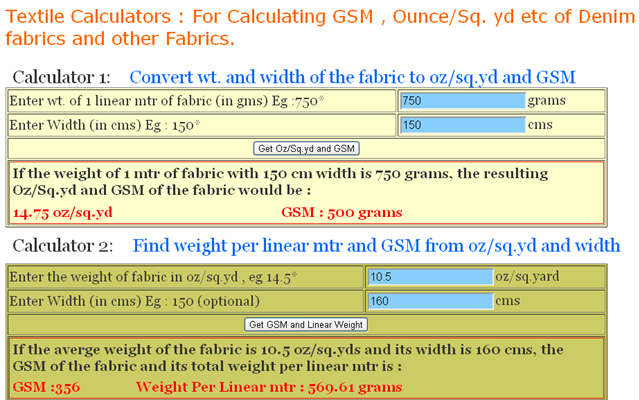The image size is (640, 400).
Task: Click the Get GSM and Linear Weight button
Action: point(306,324)
